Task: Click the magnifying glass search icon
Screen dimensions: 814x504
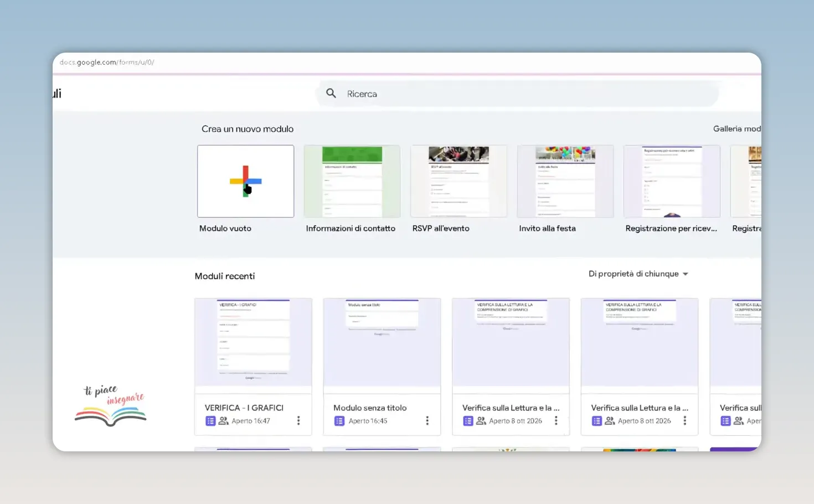Action: tap(331, 94)
